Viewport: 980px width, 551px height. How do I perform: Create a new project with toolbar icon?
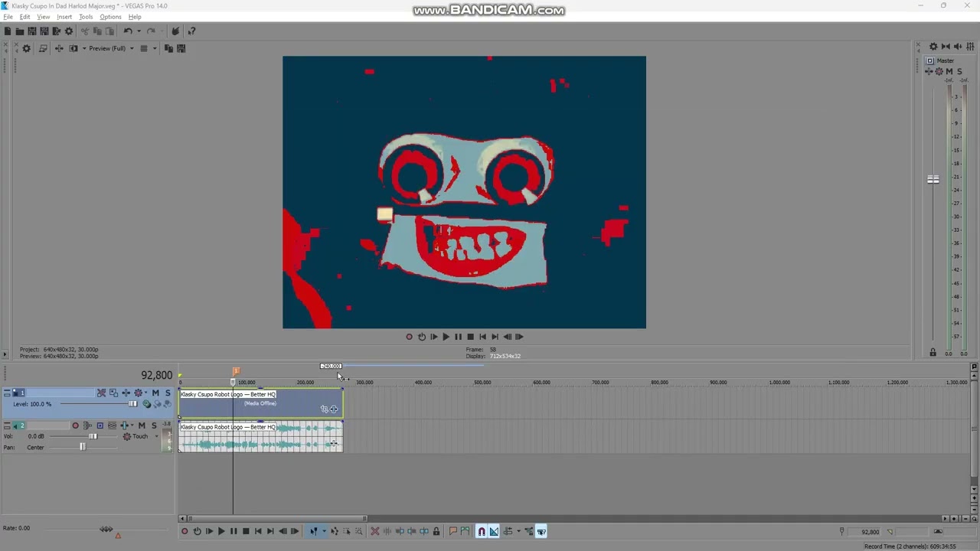point(8,31)
